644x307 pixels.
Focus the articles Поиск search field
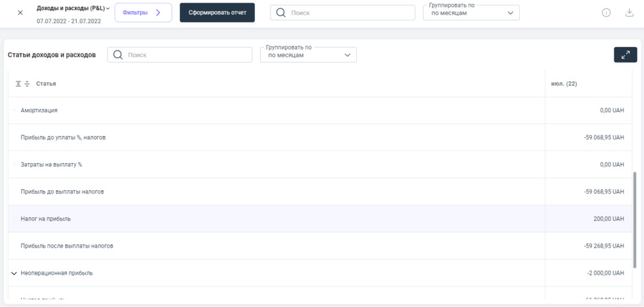tap(187, 55)
